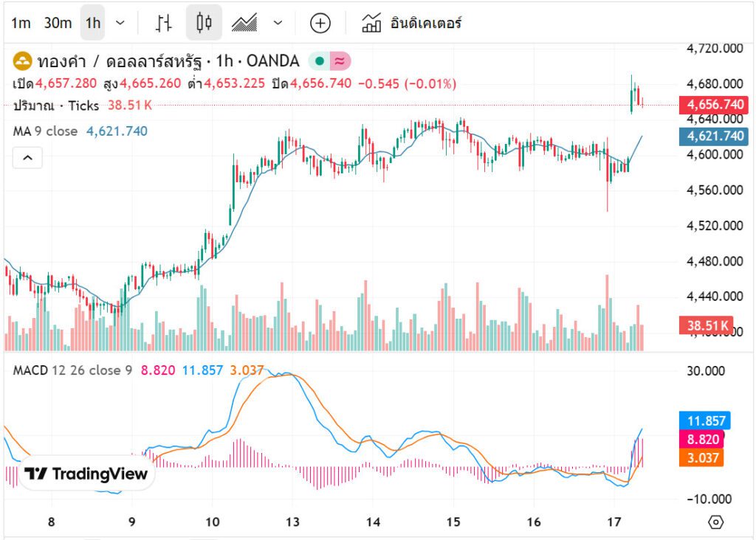Screen dimensions: 756x540
Task: Click the TradingView logo
Action: 86,474
